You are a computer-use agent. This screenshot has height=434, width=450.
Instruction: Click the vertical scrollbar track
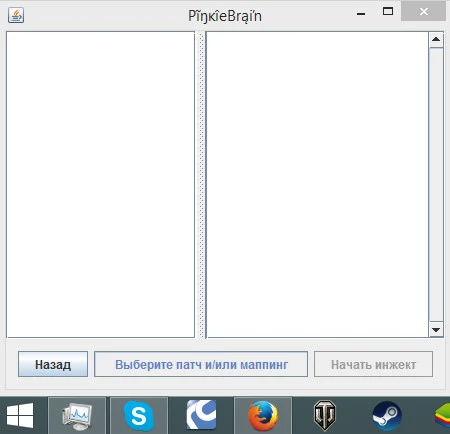(x=436, y=185)
